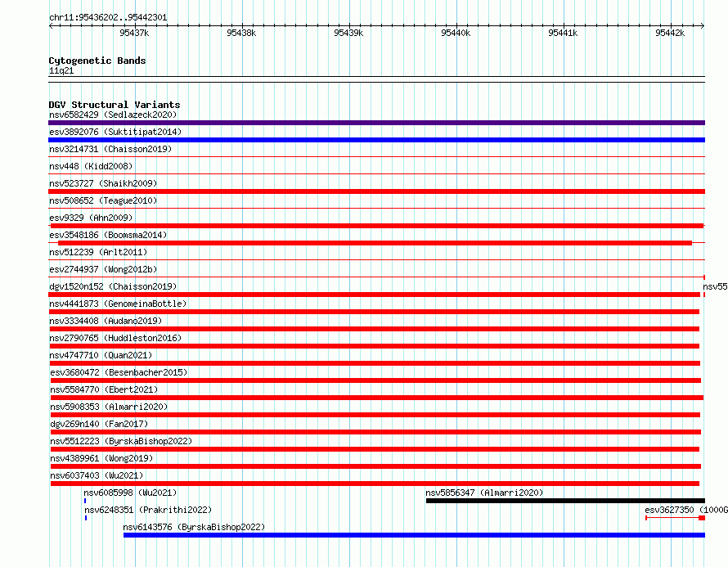The width and height of the screenshot is (728, 567).
Task: Click nsv6085998 (Wu2021) label
Action: point(130,493)
